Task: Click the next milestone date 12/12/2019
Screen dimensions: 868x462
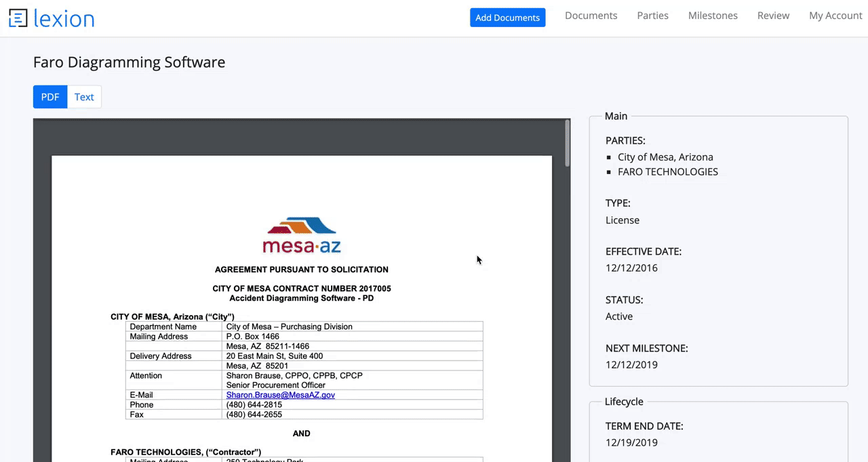Action: tap(631, 365)
